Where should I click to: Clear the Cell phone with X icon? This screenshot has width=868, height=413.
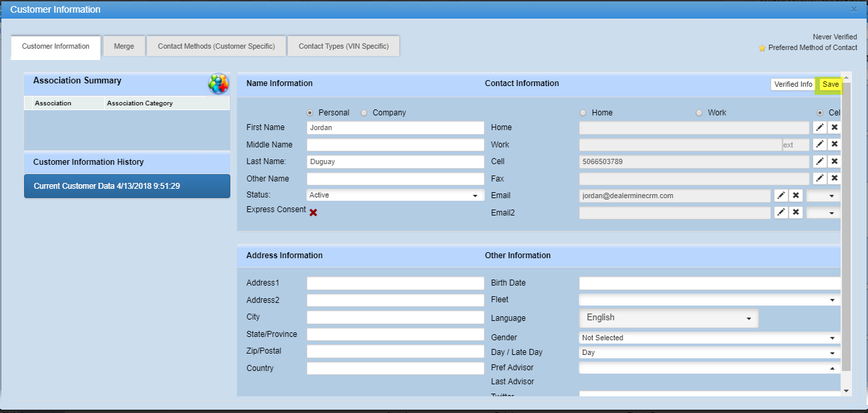pos(834,161)
